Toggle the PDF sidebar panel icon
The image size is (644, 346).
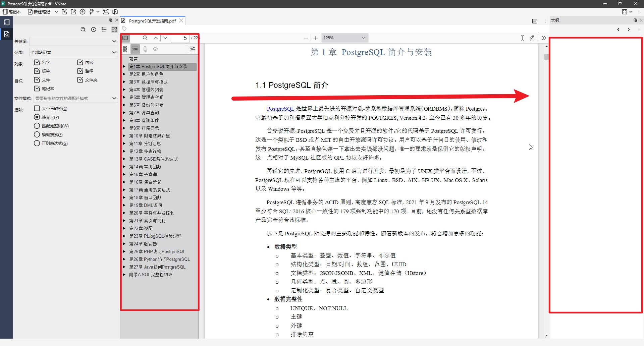[x=125, y=38]
